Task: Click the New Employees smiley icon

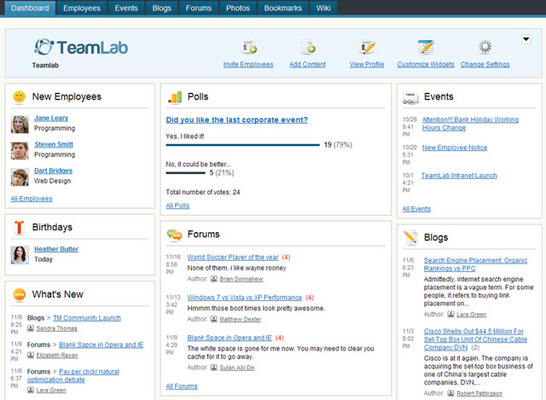Action: pyautogui.click(x=19, y=96)
